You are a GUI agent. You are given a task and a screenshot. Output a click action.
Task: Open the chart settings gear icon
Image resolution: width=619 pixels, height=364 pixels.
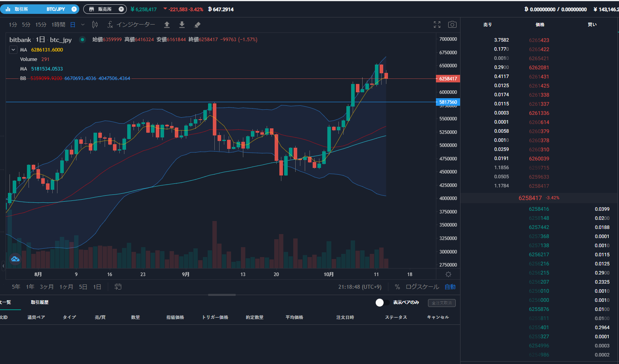448,274
